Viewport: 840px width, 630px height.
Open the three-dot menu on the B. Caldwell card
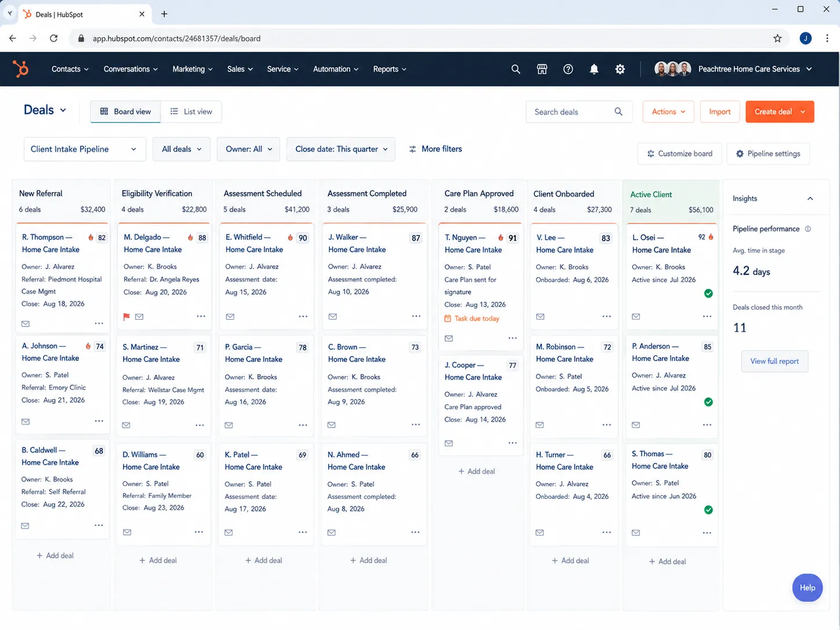point(99,525)
